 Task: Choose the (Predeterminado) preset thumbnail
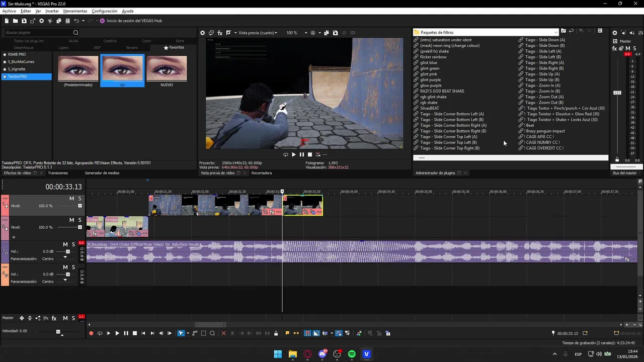click(x=78, y=70)
